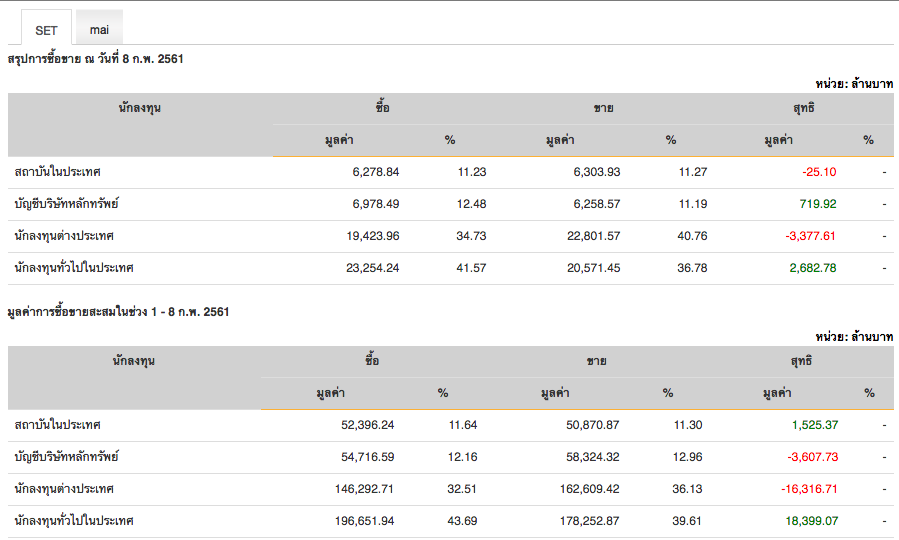The width and height of the screenshot is (899, 540).
Task: Select the sell percentage 40.76
Action: [692, 236]
